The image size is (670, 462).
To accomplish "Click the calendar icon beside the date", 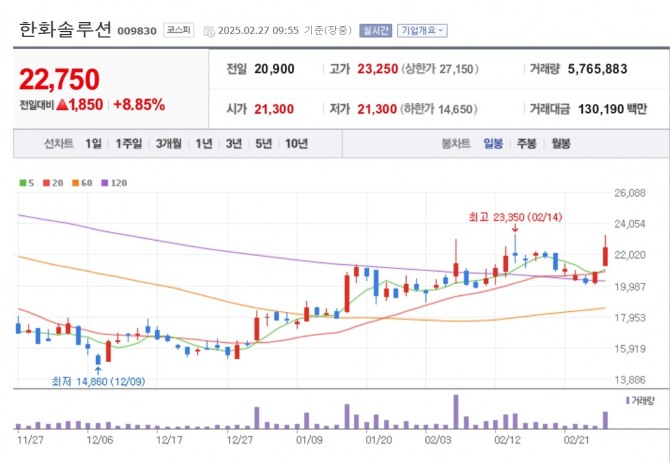I will (209, 31).
